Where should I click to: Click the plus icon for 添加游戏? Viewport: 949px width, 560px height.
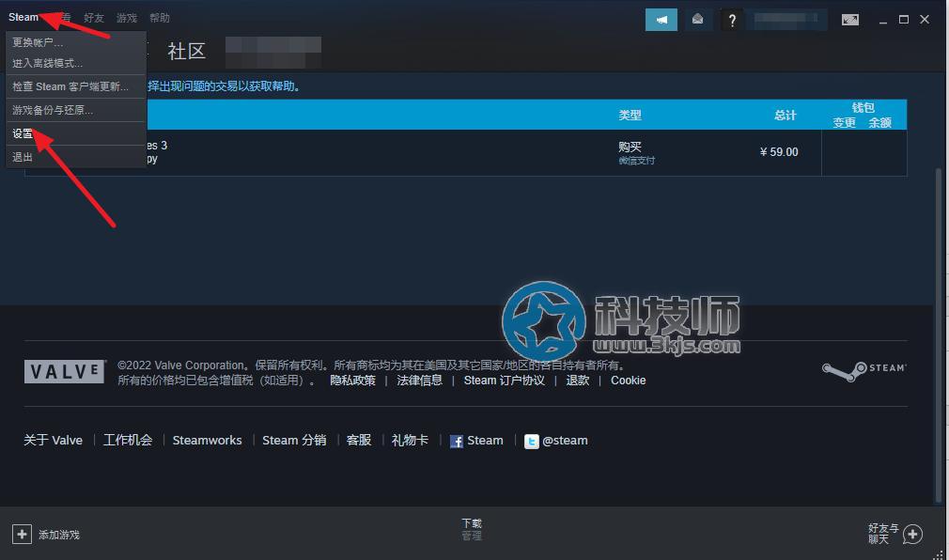click(22, 534)
